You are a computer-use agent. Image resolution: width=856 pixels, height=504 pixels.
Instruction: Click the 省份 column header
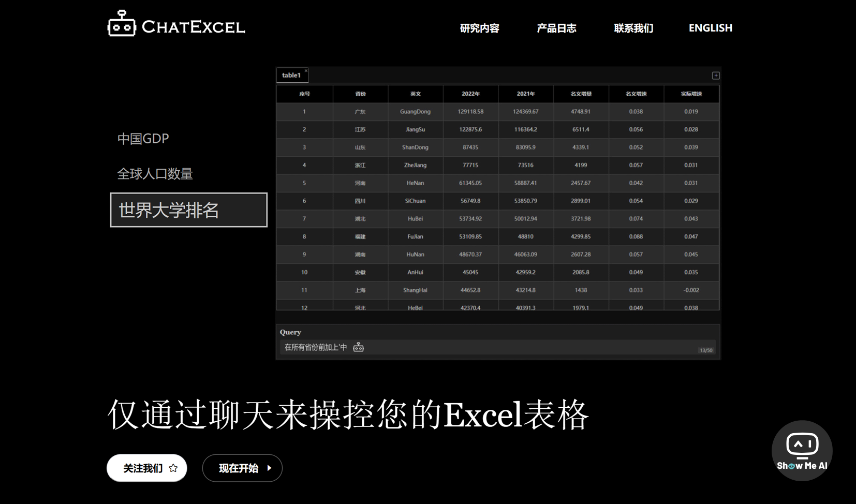[x=360, y=94]
